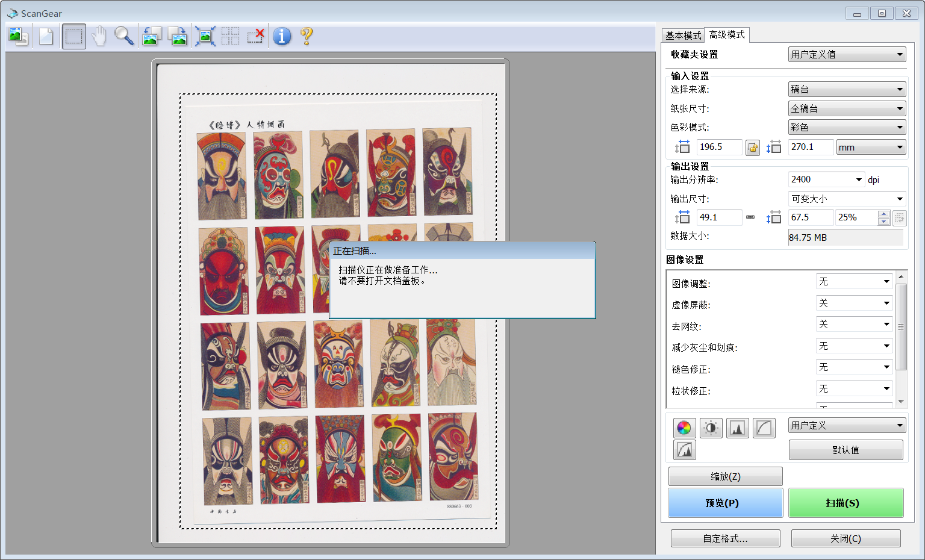Click the thumbnail view toolbar icon
The image size is (925, 560).
tap(18, 37)
